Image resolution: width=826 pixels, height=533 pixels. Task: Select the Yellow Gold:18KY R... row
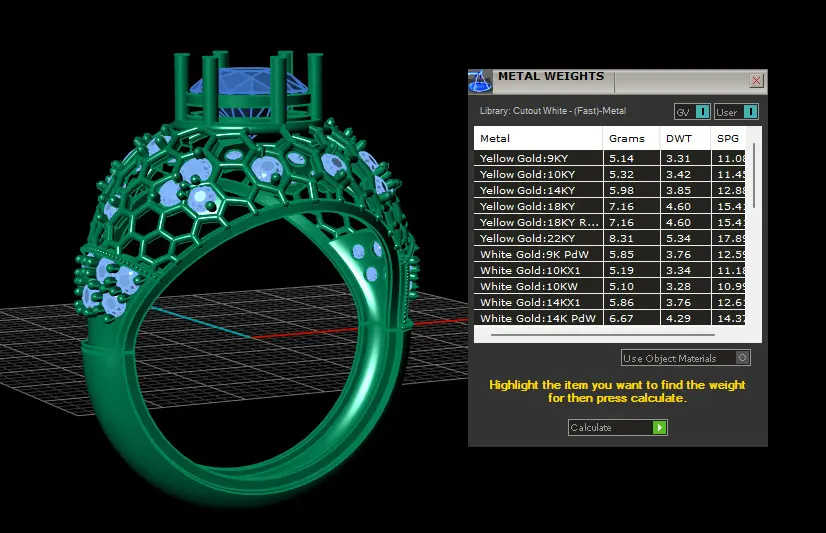609,222
